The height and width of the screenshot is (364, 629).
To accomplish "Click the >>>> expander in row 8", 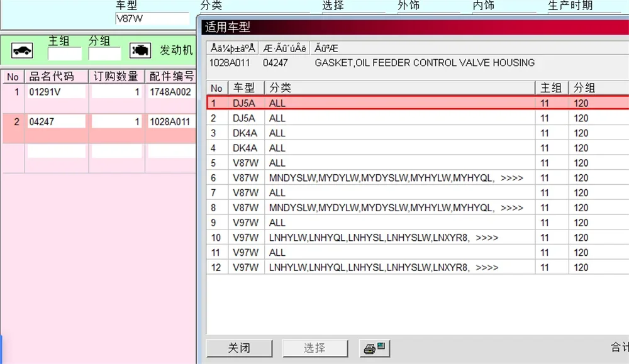I will (x=512, y=207).
